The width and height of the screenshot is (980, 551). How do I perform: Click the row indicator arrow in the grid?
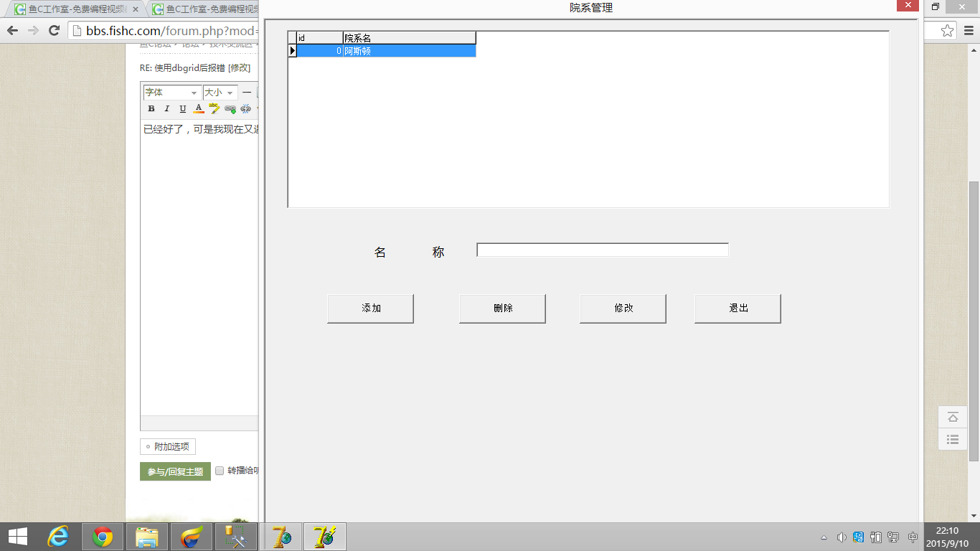(292, 51)
